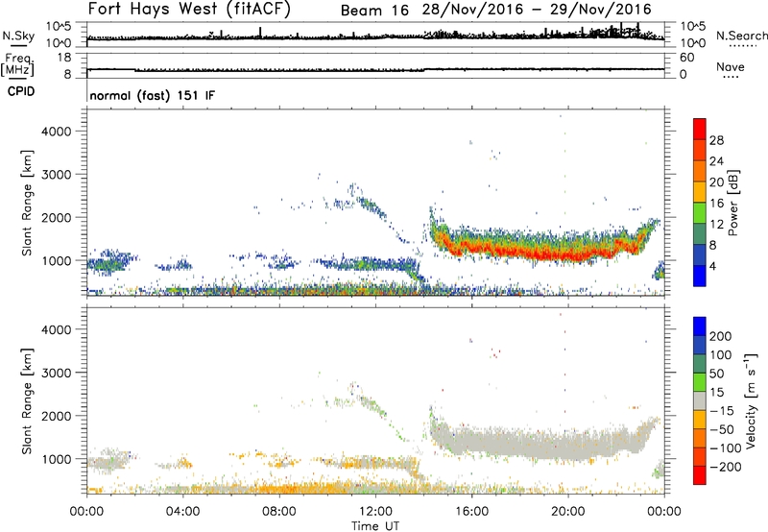Click the "28" label on Power colorbar
Viewport: 768px width, 532px height.
click(716, 140)
